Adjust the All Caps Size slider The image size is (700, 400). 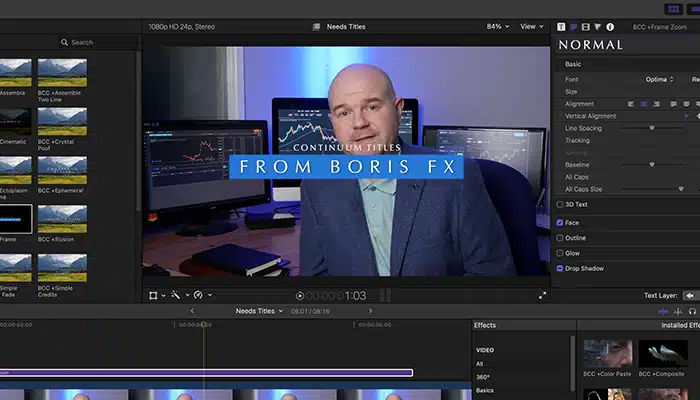[652, 189]
